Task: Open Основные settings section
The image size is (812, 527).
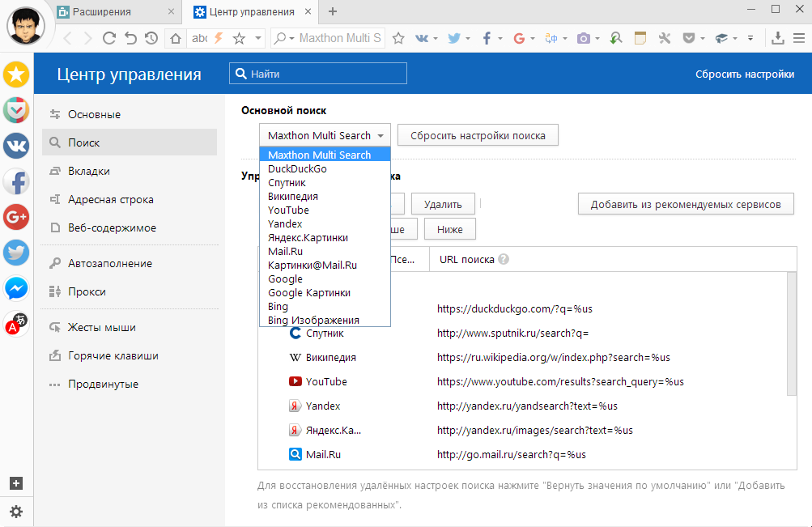Action: click(x=130, y=114)
